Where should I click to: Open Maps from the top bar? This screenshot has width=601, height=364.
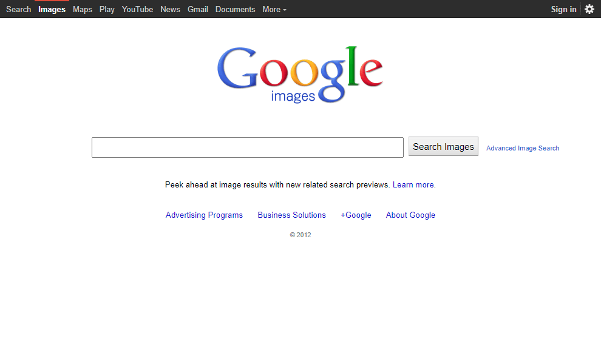pos(83,9)
